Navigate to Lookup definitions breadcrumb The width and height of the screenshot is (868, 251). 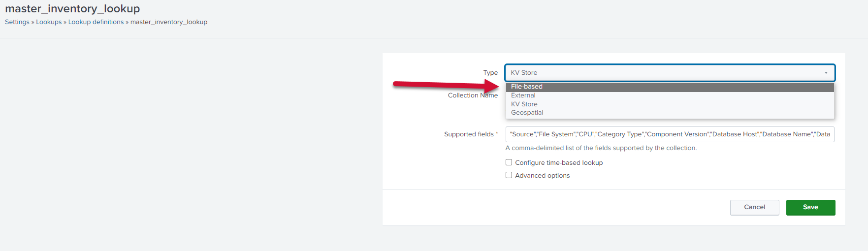tap(96, 22)
